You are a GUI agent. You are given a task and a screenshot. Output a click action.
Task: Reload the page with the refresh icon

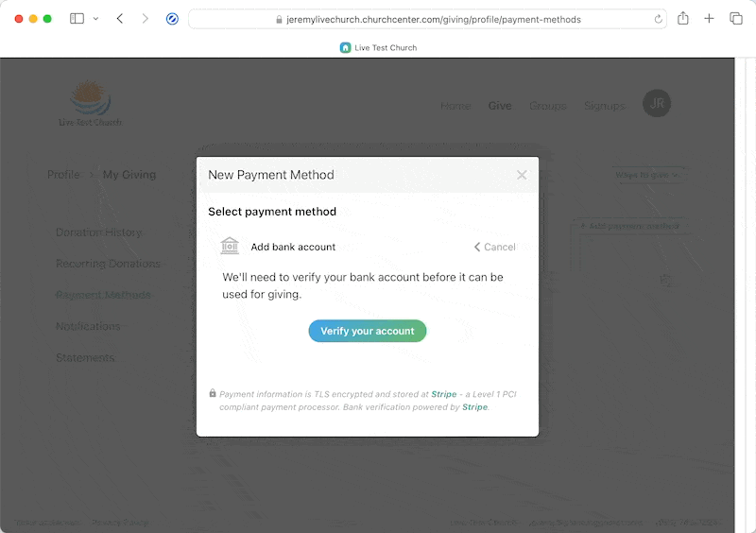click(658, 19)
